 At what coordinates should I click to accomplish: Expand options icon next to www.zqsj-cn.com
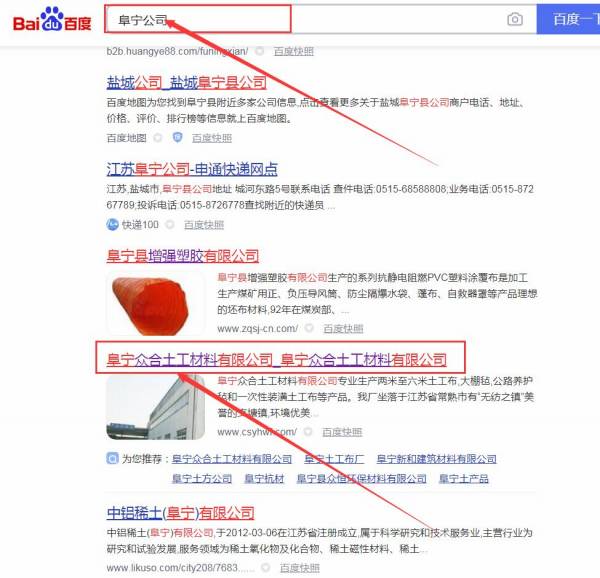(309, 328)
